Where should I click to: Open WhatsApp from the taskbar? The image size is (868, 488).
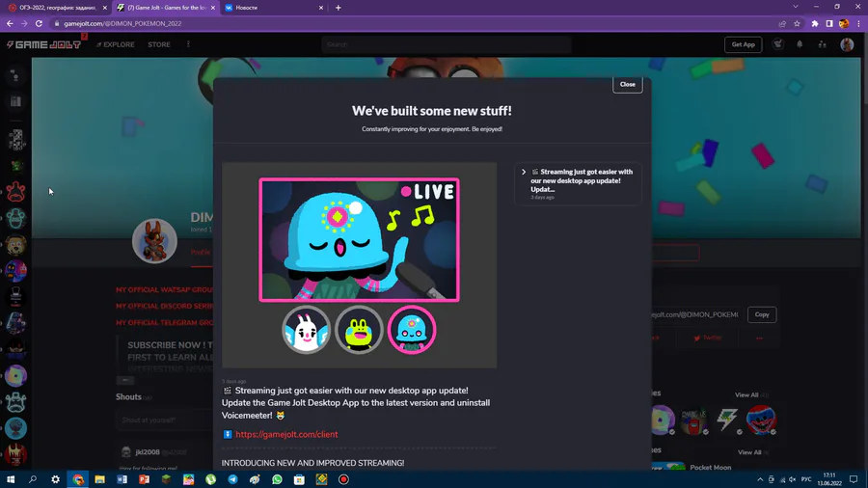point(277,479)
